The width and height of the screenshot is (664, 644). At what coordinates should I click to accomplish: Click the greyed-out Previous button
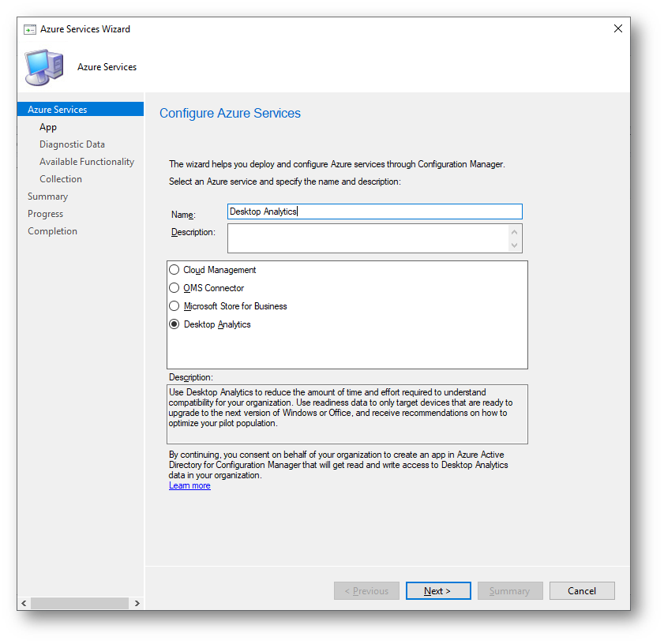pyautogui.click(x=366, y=590)
